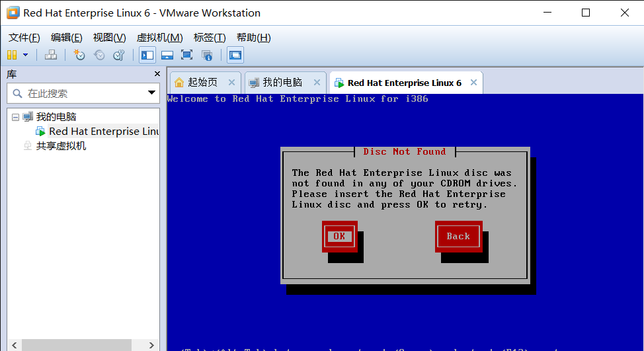
Task: Close the 我的电脑 tab
Action: click(317, 83)
